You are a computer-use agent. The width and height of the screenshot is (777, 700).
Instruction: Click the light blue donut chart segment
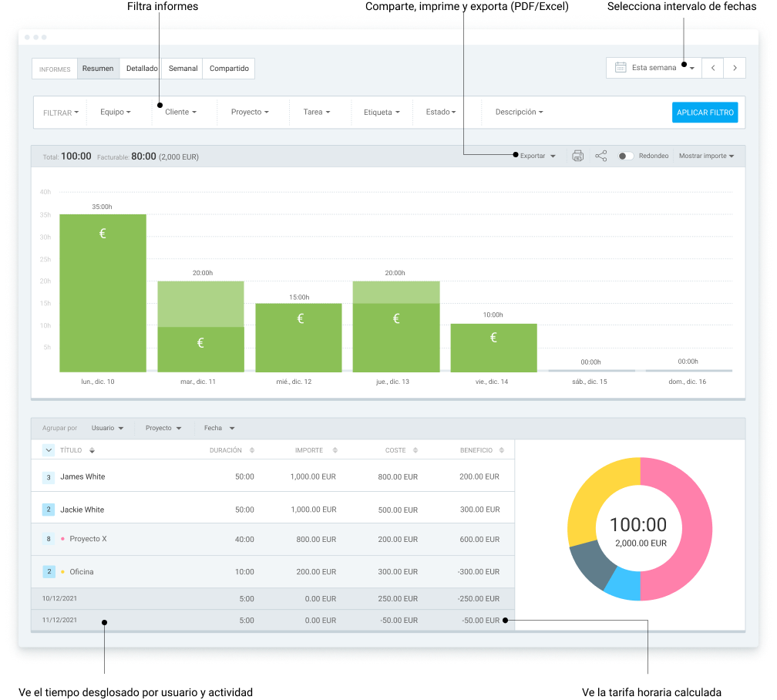[x=624, y=584]
